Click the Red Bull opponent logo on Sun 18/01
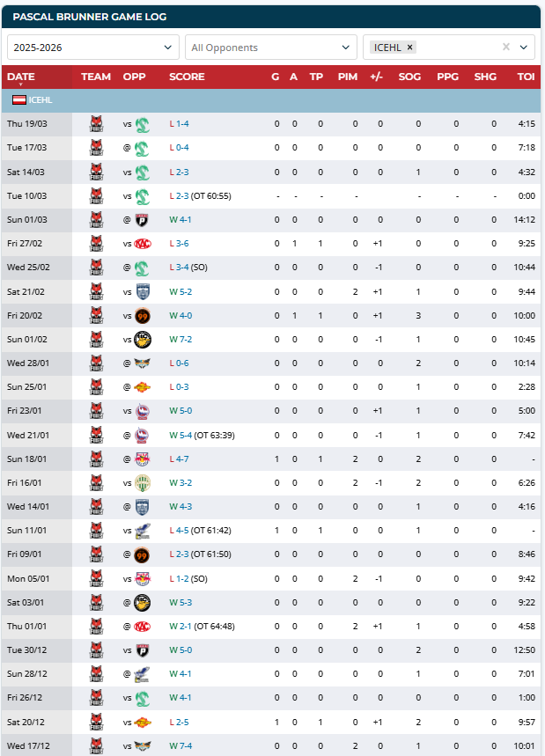 (x=143, y=459)
